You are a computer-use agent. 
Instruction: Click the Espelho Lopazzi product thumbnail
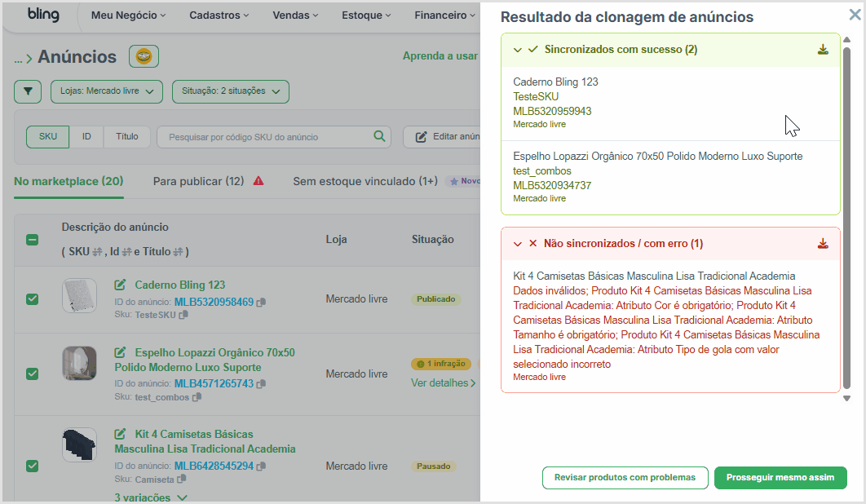click(80, 363)
